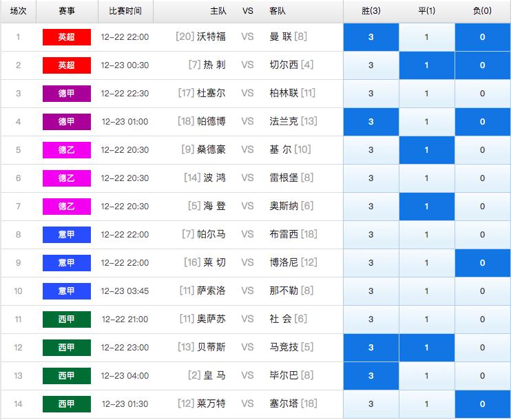Click the 胜(3) column header
This screenshot has height=420, width=511.
coord(371,11)
